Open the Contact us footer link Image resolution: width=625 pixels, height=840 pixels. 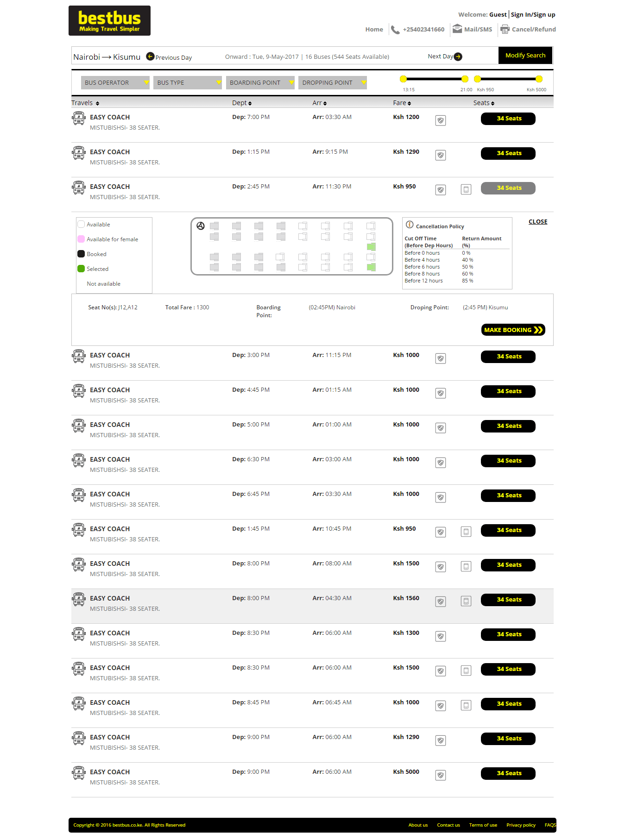click(x=448, y=825)
